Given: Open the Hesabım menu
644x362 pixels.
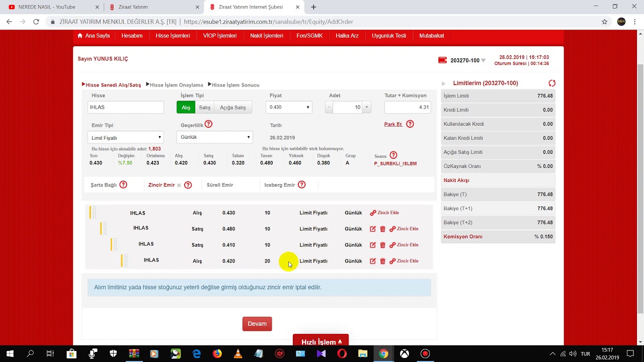Looking at the screenshot, I should click(x=132, y=36).
